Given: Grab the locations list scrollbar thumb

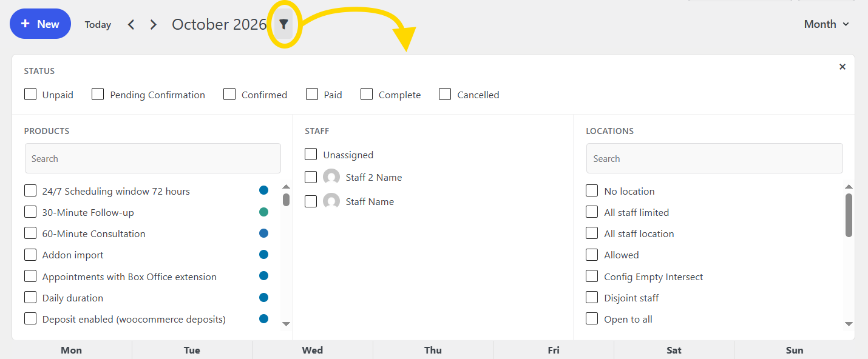Looking at the screenshot, I should click(849, 215).
